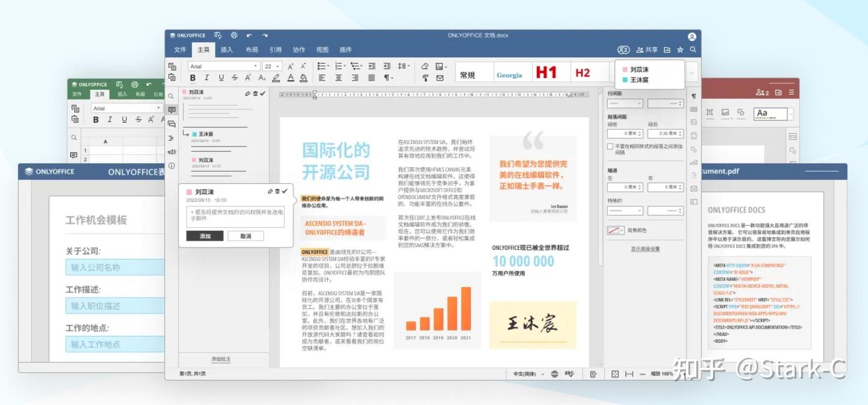Increase indent in the document toolbar
This screenshot has width=868, height=405.
point(387,66)
